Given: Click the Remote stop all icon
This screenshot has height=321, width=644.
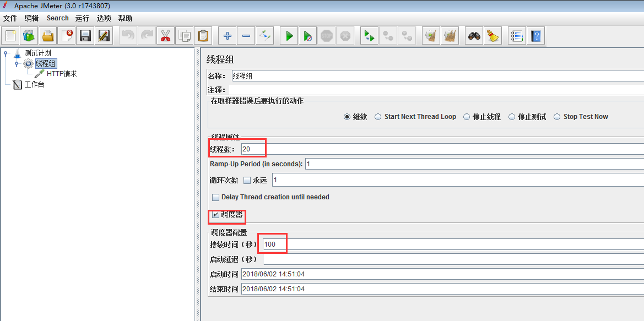Looking at the screenshot, I should (388, 36).
